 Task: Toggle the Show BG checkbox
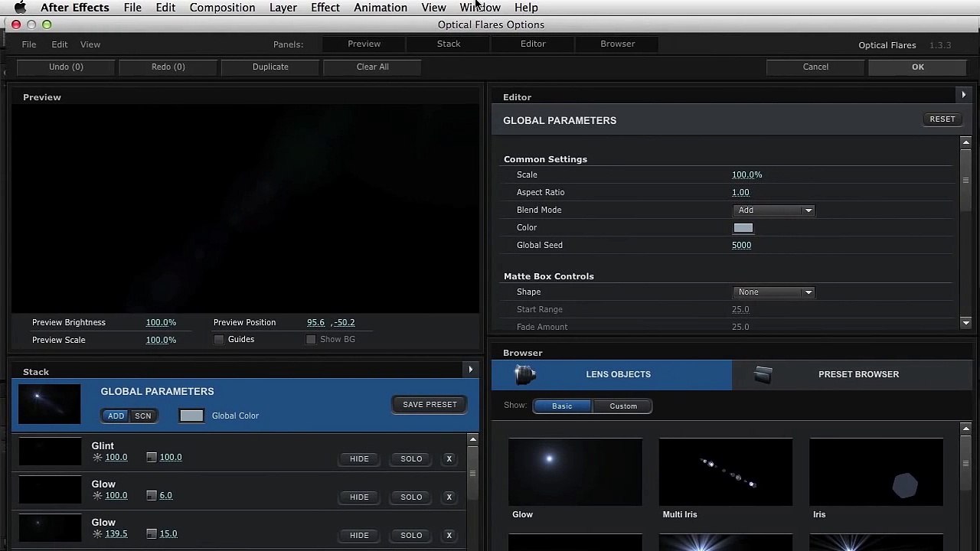click(310, 340)
